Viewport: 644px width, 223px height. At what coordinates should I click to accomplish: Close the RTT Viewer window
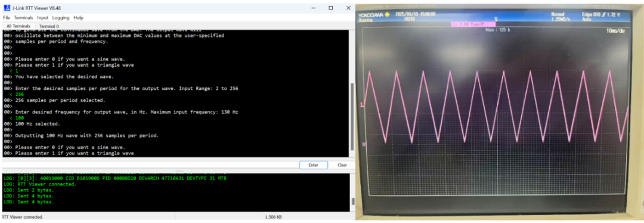point(348,8)
